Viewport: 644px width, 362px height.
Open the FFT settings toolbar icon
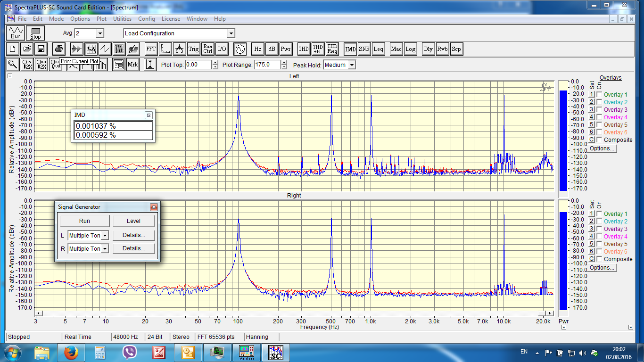click(x=151, y=49)
